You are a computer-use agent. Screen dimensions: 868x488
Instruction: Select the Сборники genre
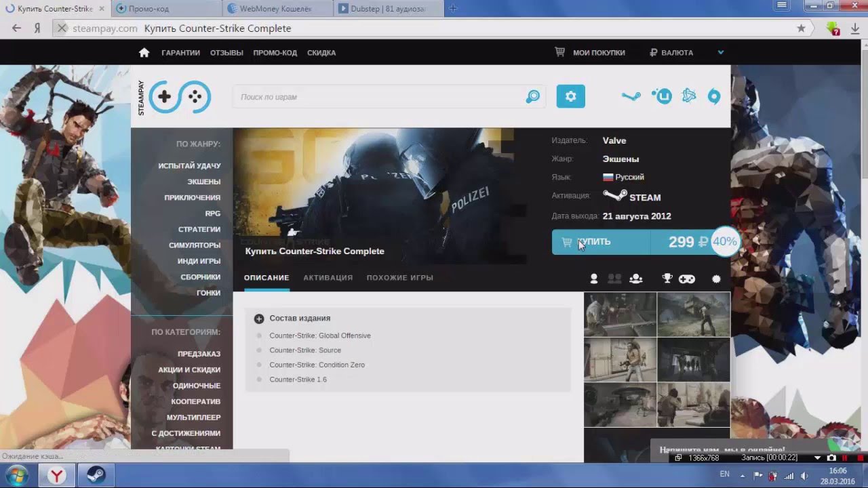(x=201, y=277)
